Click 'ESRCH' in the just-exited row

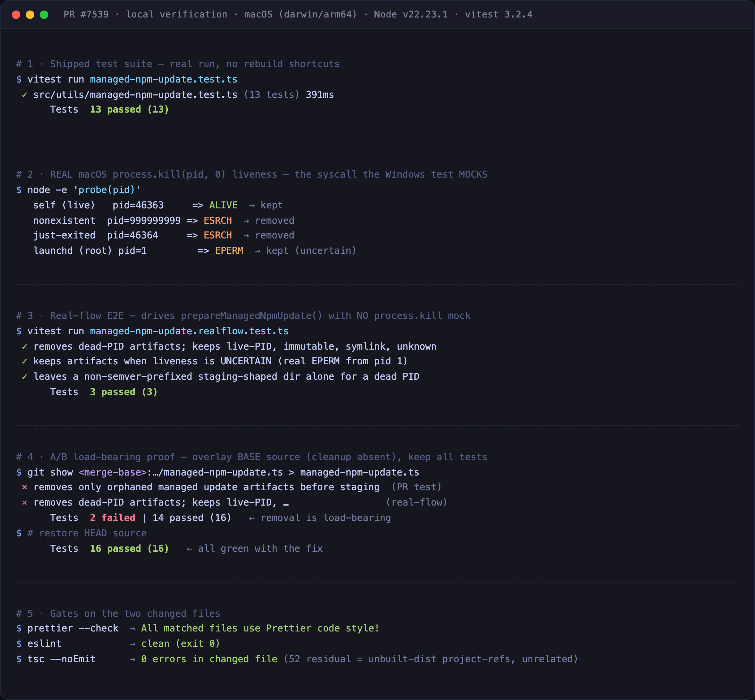coord(218,235)
